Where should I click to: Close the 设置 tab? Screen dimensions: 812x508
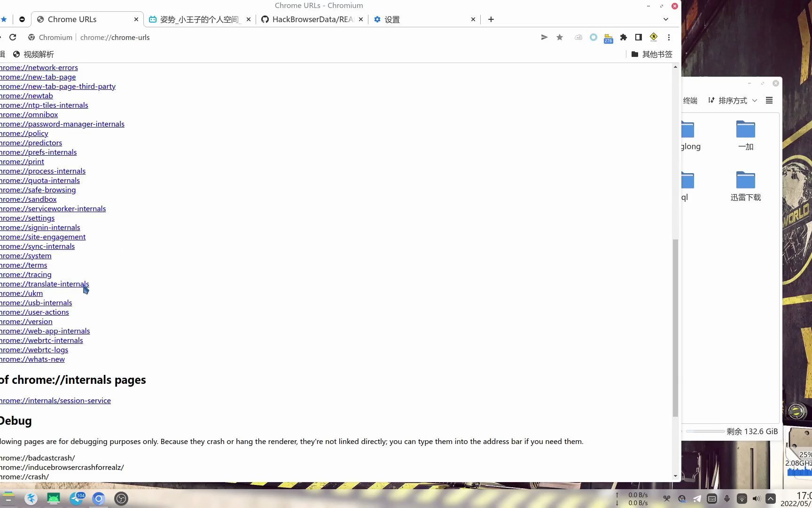473,19
